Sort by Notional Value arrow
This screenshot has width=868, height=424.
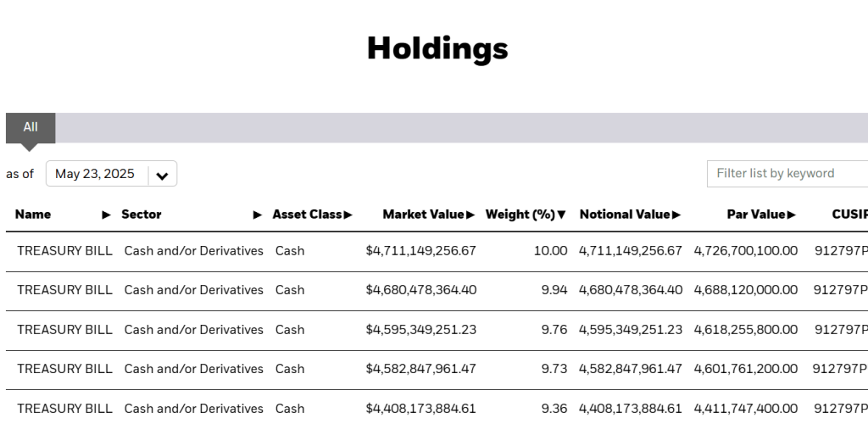point(676,215)
